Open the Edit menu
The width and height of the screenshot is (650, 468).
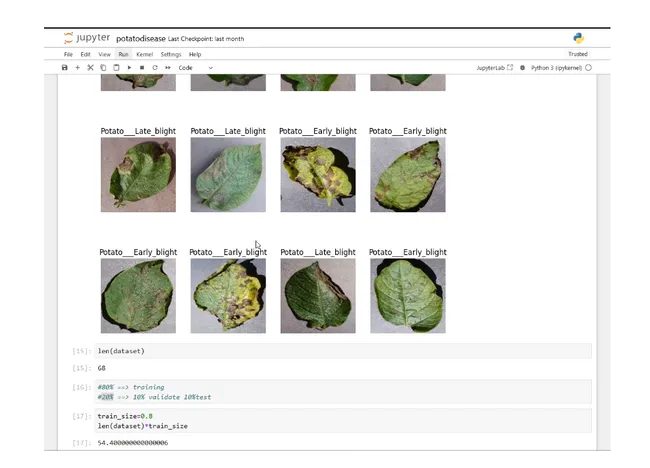(85, 54)
